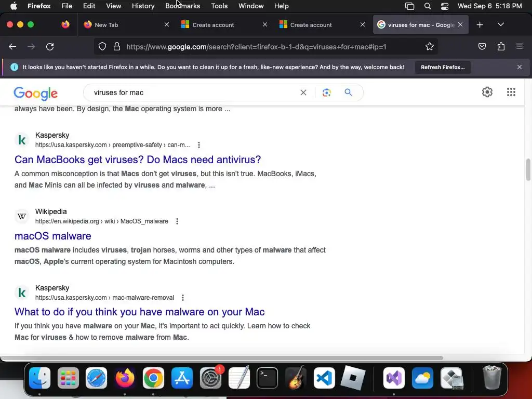
Task: Open Visual Studio Code from the Dock
Action: 324,378
